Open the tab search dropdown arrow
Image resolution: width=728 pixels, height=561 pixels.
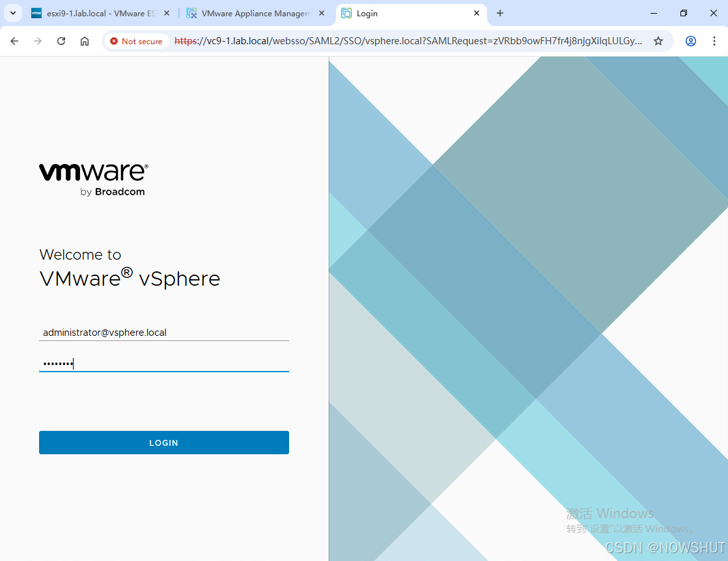tap(13, 14)
